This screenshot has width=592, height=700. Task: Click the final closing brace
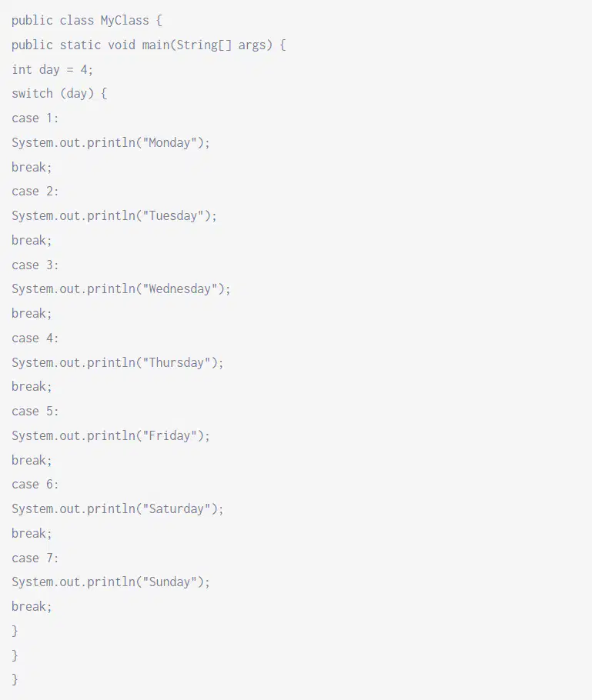click(x=15, y=679)
